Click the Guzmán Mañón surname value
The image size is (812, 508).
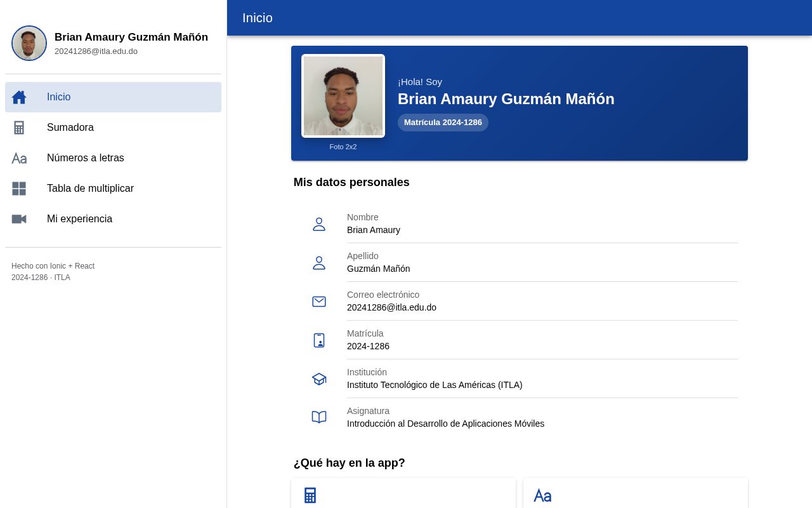[379, 269]
